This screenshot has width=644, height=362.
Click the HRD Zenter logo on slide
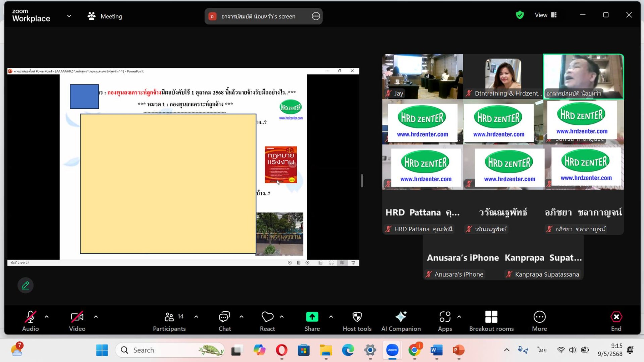290,108
